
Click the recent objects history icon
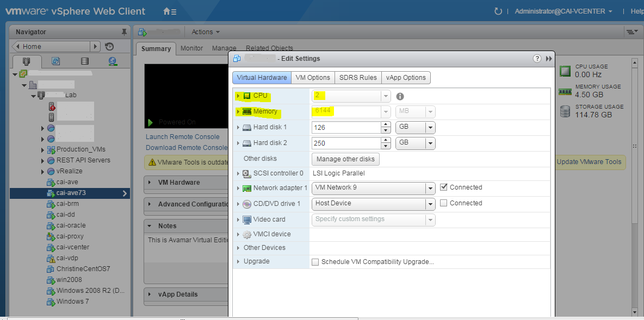(x=109, y=46)
